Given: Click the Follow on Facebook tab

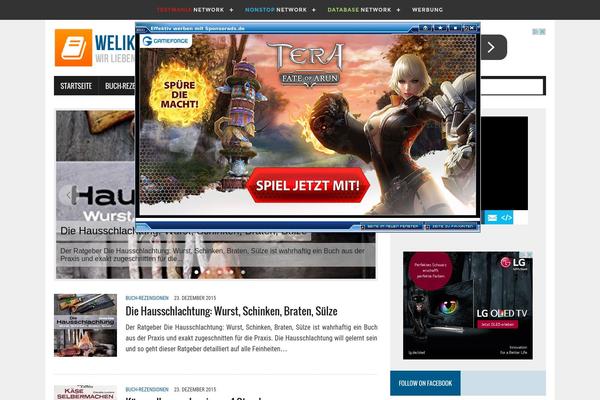Looking at the screenshot, I should pos(425,383).
